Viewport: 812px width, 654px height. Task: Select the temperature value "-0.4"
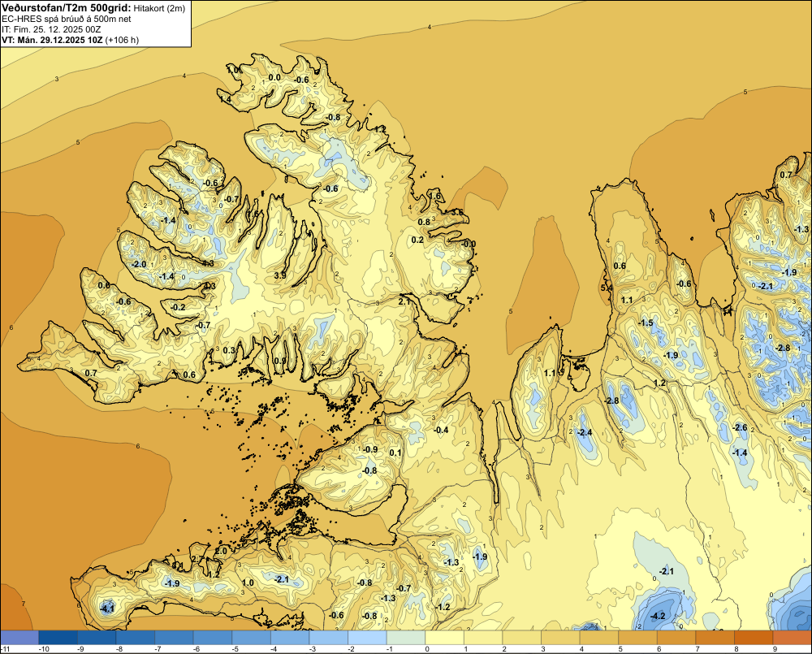coord(441,430)
